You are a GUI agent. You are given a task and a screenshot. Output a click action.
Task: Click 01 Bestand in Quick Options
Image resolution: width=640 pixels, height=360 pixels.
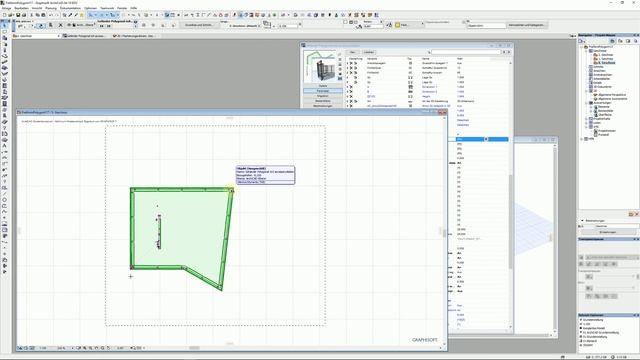click(x=590, y=341)
